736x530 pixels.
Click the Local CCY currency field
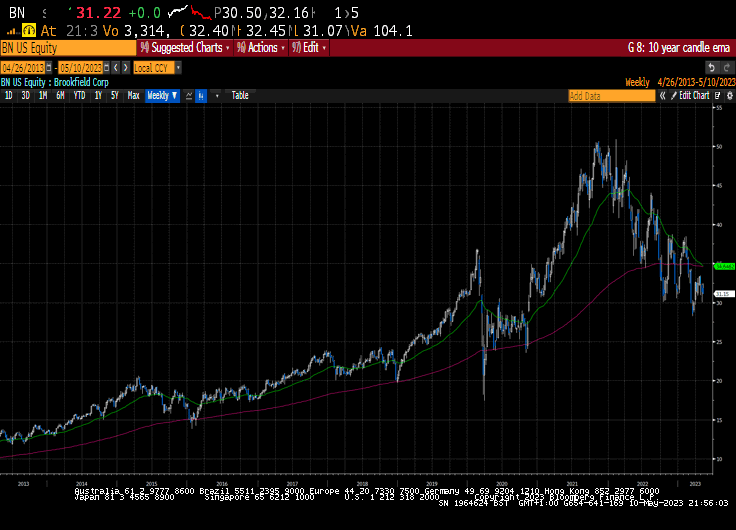[154, 68]
